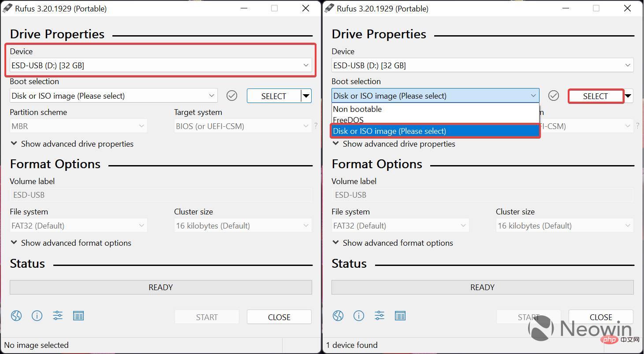
Task: Open About info icon in left Rufus window
Action: [37, 316]
